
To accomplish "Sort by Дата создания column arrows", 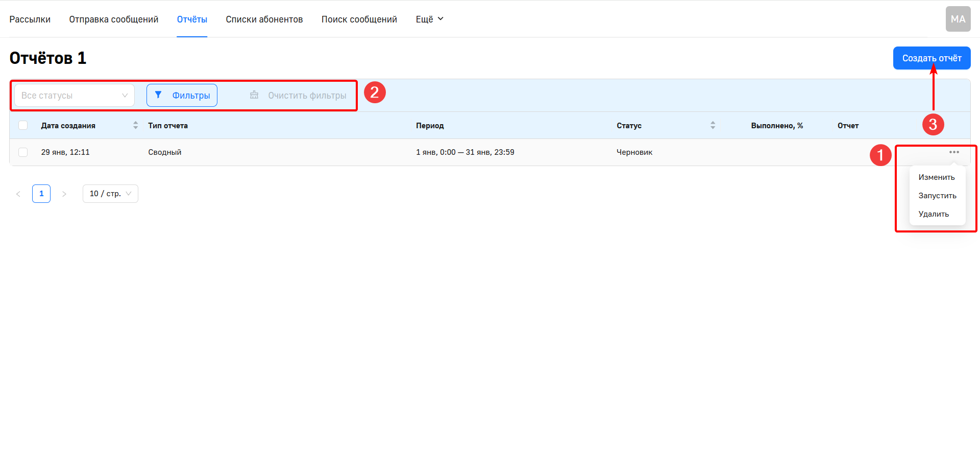I will (135, 125).
